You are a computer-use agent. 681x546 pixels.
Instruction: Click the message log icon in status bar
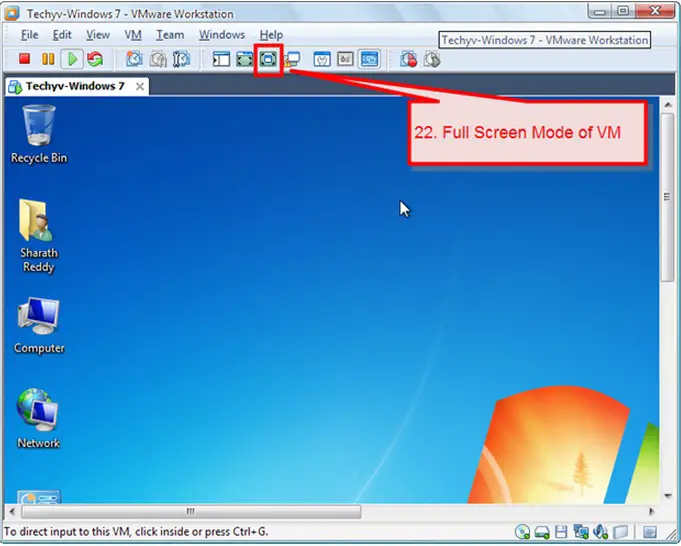point(650,532)
